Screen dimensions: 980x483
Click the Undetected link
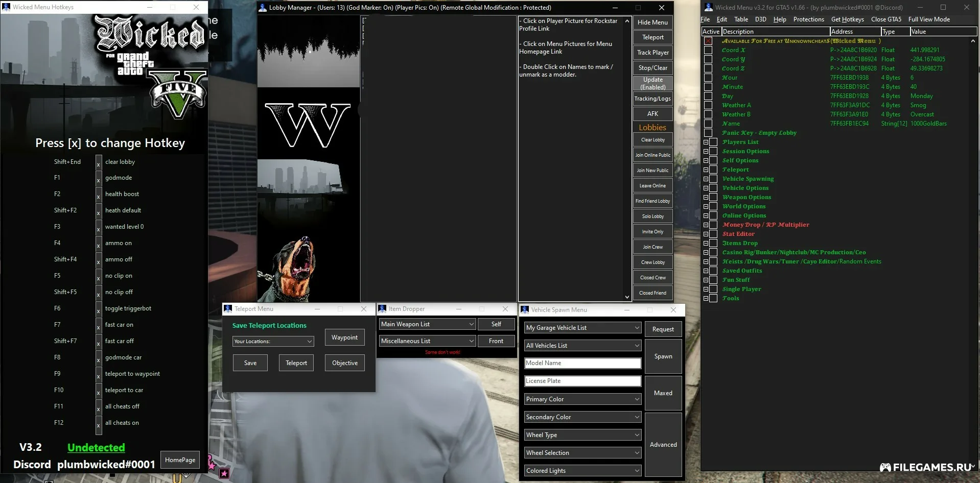[96, 448]
